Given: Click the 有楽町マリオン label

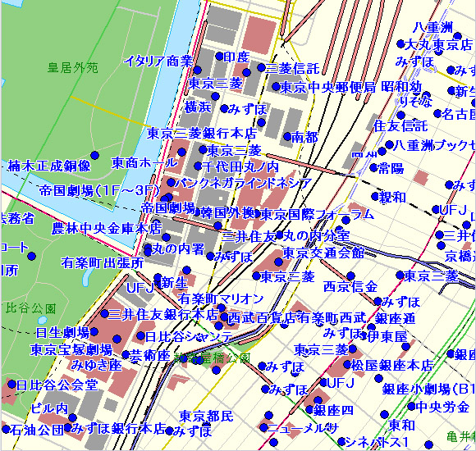Looking at the screenshot, I should 221,299.
